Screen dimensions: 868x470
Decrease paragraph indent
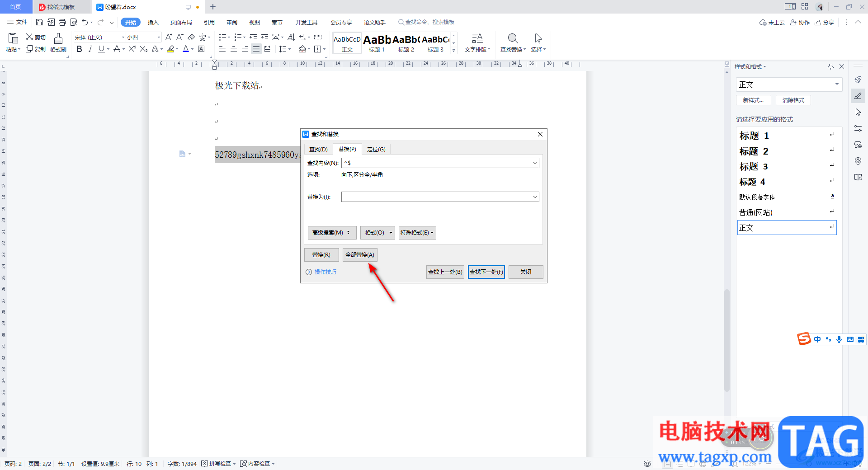tap(253, 37)
